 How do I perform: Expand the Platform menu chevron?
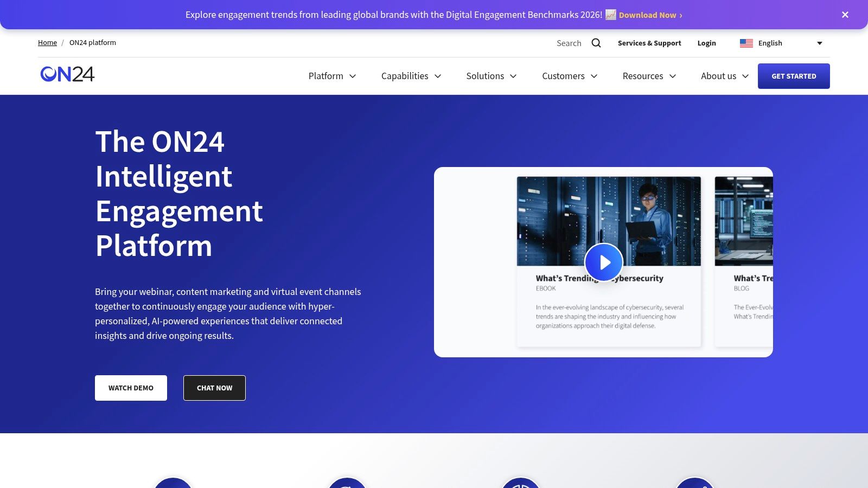(353, 76)
